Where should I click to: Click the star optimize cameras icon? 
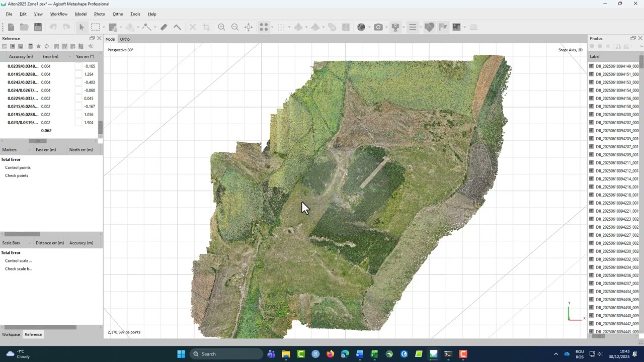38,46
